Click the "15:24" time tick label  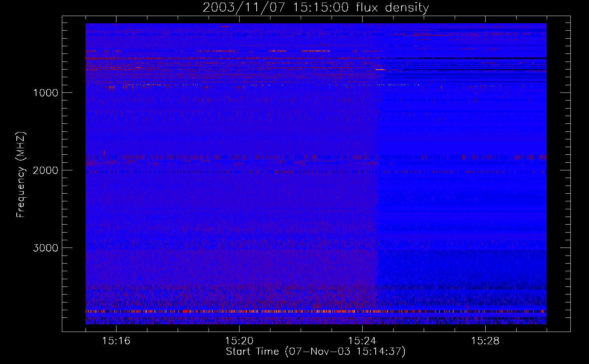(362, 341)
